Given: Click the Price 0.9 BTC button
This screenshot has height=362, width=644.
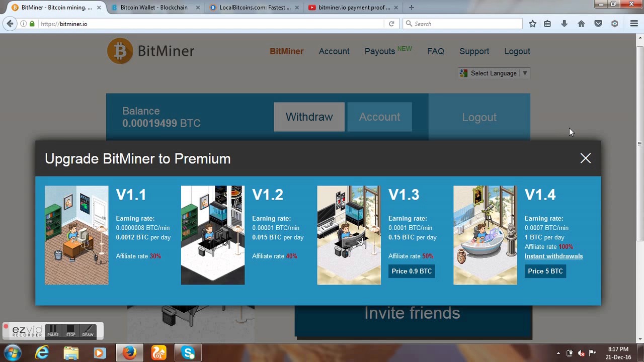Looking at the screenshot, I should point(412,271).
